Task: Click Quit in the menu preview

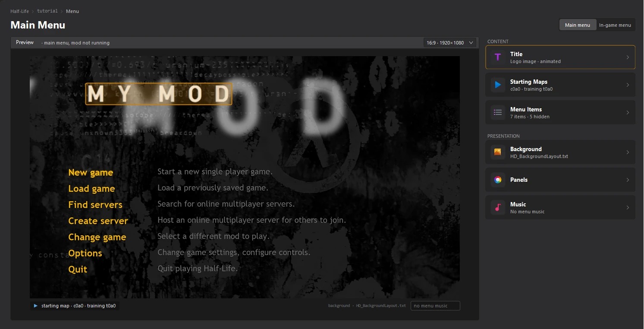Action: pyautogui.click(x=78, y=269)
